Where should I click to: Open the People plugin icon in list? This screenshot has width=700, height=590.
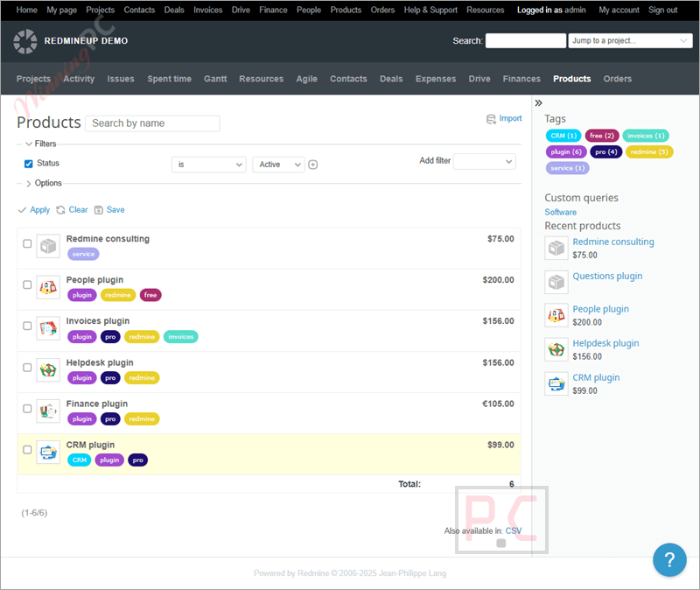coord(48,287)
